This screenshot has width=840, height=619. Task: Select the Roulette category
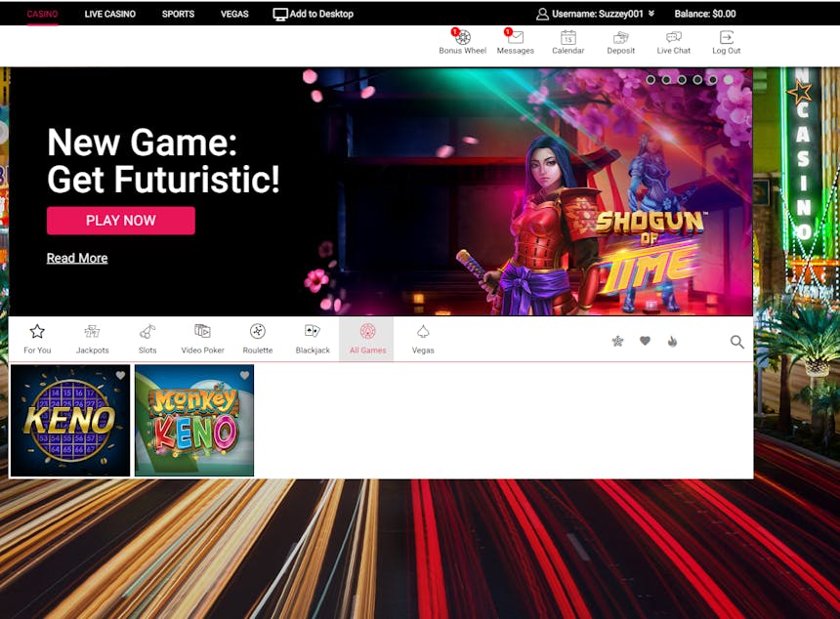[258, 339]
